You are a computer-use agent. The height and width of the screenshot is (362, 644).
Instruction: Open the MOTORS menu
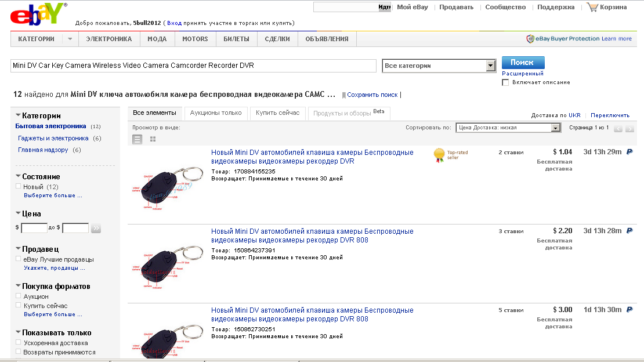(x=195, y=39)
